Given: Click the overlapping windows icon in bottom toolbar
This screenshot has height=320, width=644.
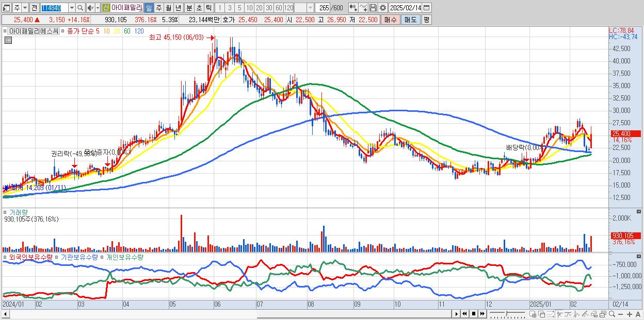Looking at the screenshot, I should coord(542,314).
